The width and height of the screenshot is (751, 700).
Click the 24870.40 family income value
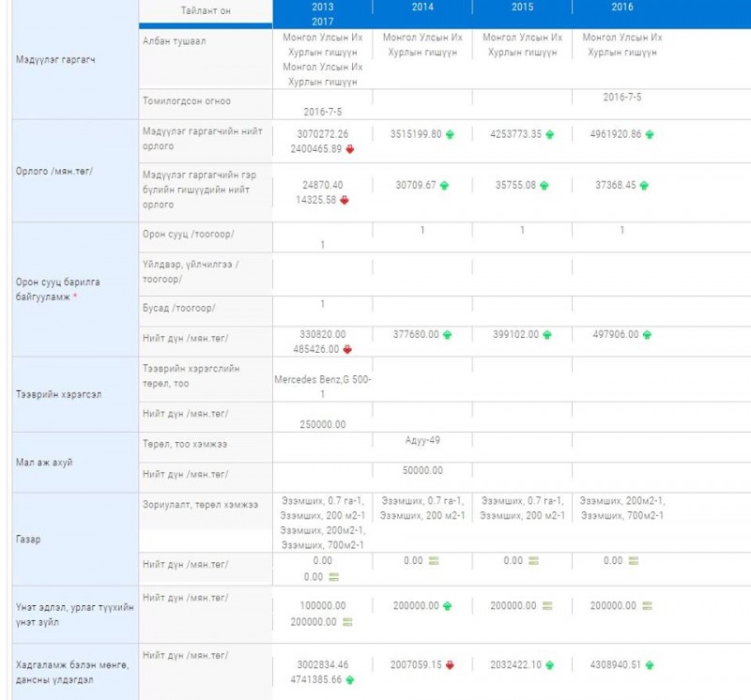[322, 185]
